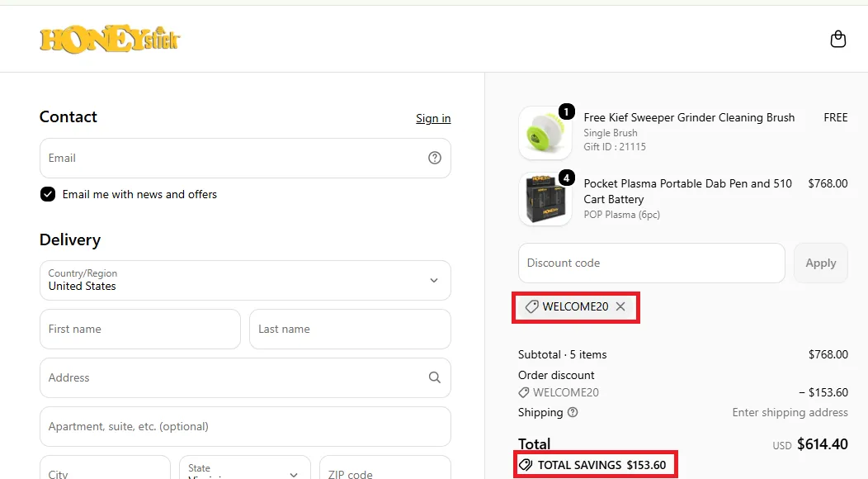The image size is (868, 479).
Task: Focus the Email input field
Action: 245,158
